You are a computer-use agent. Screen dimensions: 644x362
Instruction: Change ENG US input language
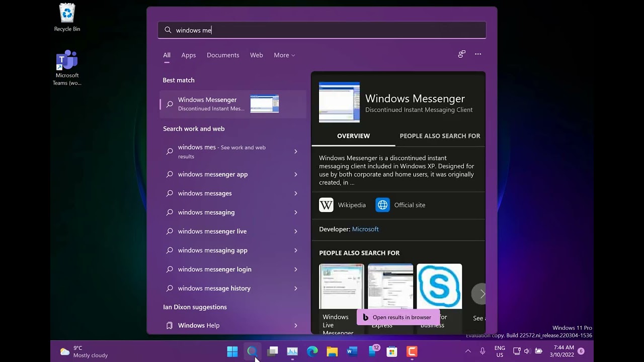500,351
